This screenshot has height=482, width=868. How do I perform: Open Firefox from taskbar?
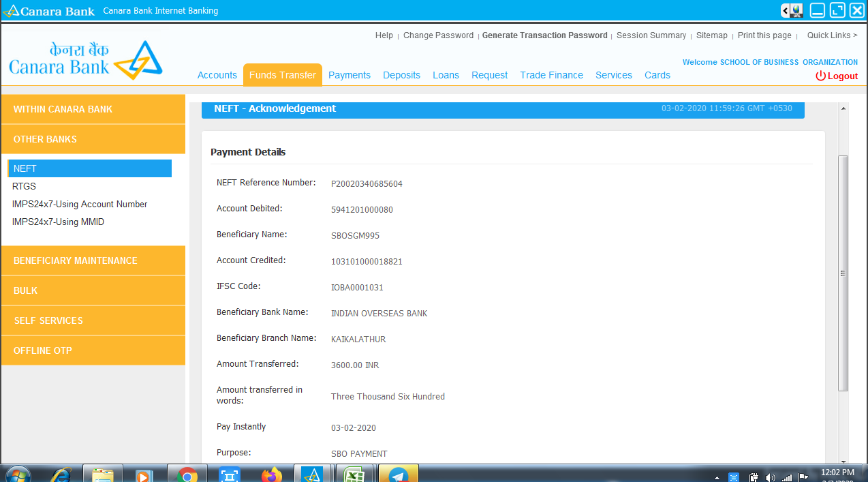point(271,475)
